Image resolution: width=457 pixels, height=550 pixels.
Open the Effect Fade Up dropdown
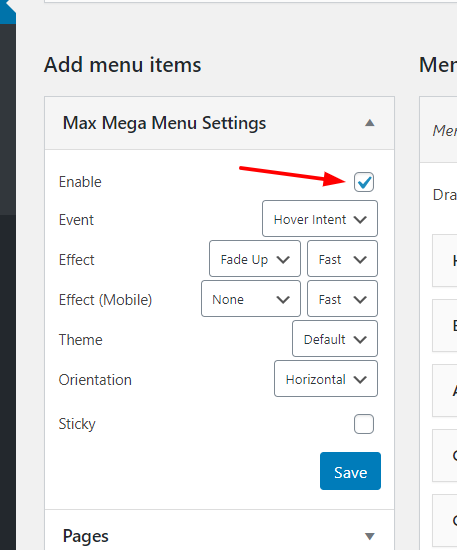[255, 259]
